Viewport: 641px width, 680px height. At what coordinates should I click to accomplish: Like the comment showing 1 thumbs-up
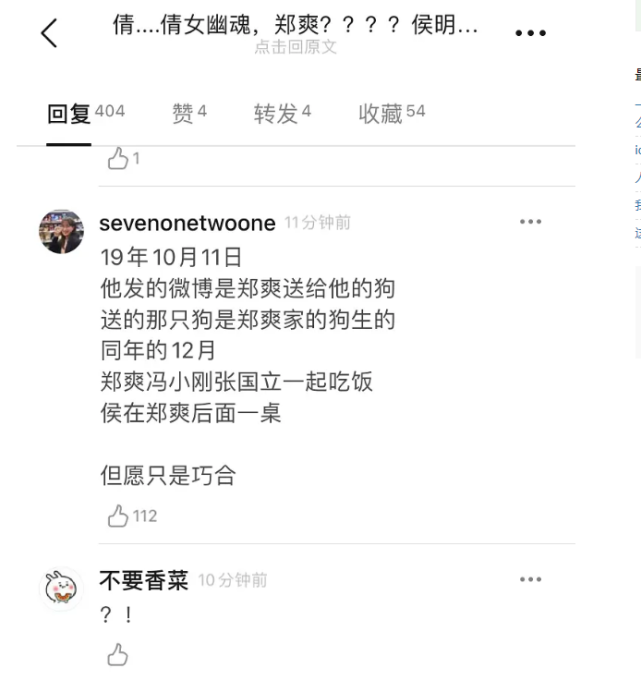[x=118, y=158]
